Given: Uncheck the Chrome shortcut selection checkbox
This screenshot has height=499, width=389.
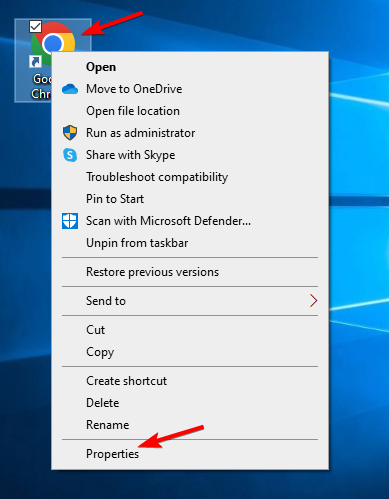Looking at the screenshot, I should click(x=35, y=27).
